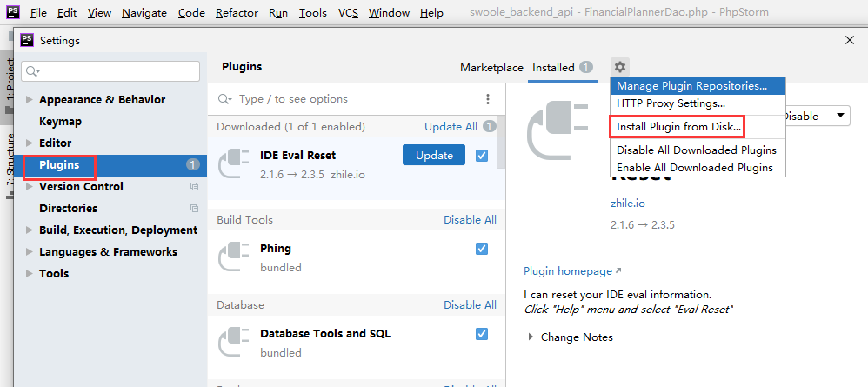Open the Tools menu in menu bar
Viewport: 868px width, 387px height.
313,13
